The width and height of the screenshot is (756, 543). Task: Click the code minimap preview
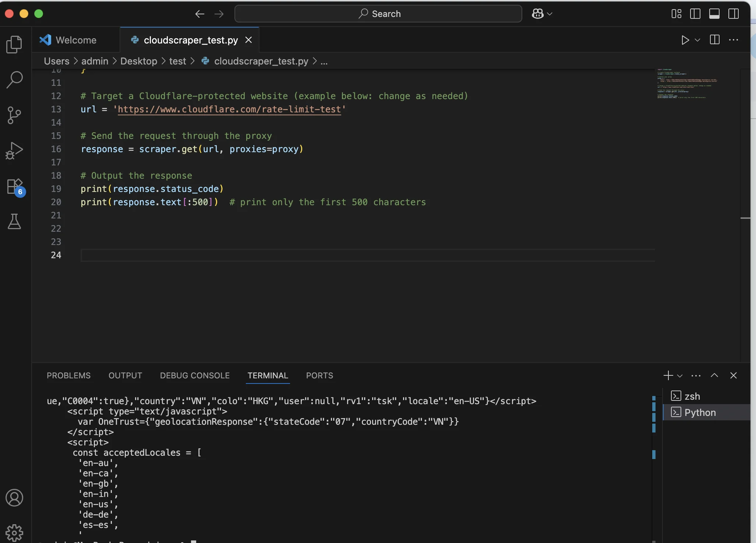tap(687, 84)
